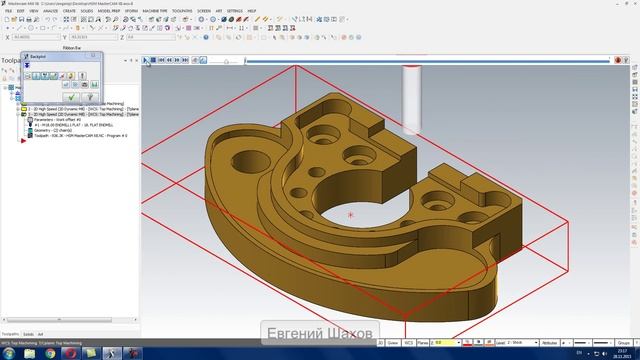Viewport: 640px width, 360px height.
Task: Click the blue help question mark icon
Action: click(x=206, y=37)
